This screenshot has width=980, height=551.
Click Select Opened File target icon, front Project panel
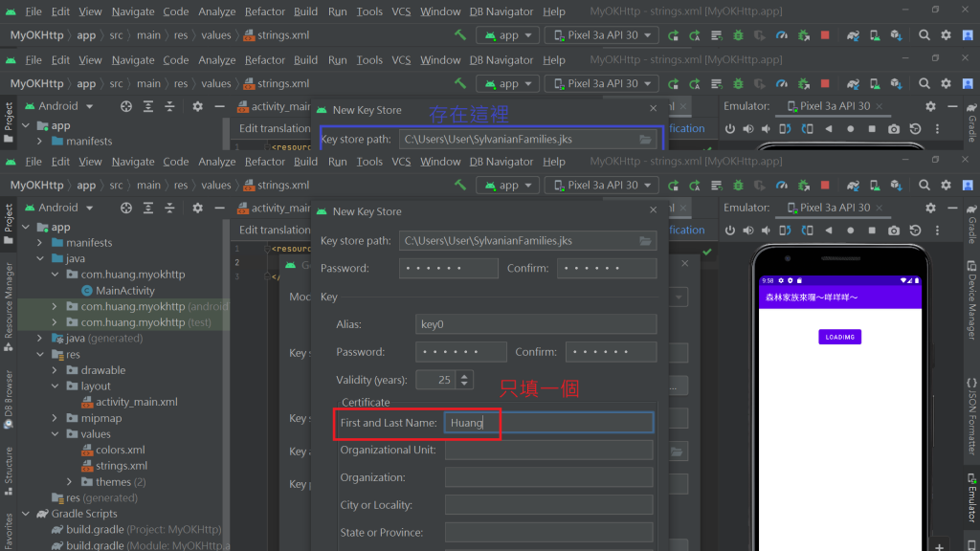pyautogui.click(x=126, y=208)
